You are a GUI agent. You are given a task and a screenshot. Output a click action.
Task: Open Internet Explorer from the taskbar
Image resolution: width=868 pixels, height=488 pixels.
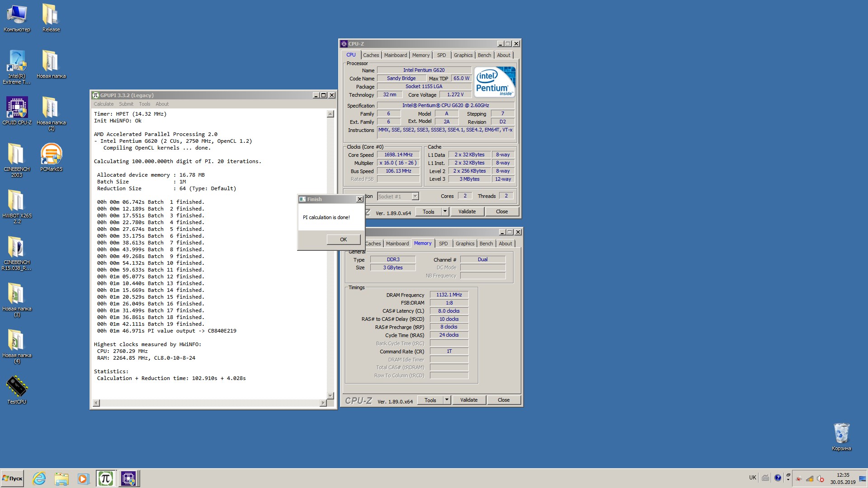coord(39,479)
